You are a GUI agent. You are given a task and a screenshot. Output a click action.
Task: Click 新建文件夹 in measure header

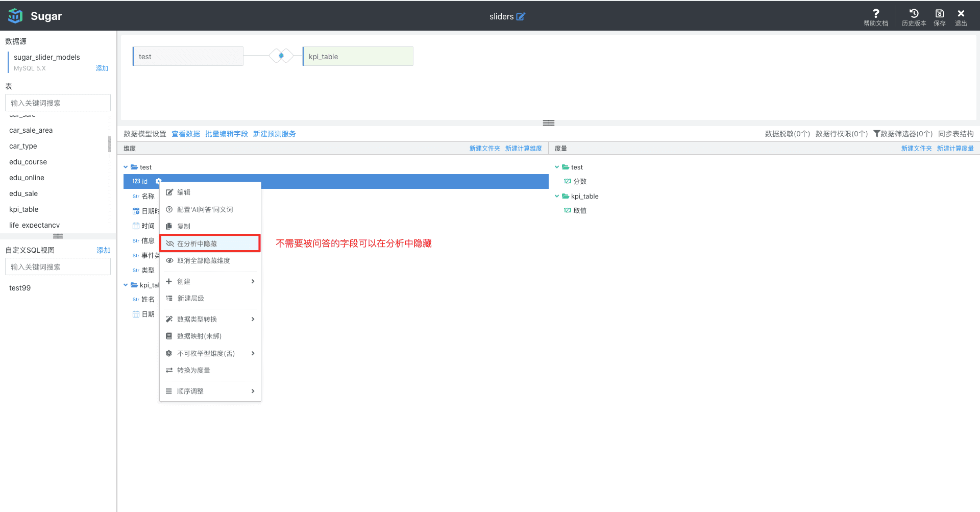click(x=917, y=149)
